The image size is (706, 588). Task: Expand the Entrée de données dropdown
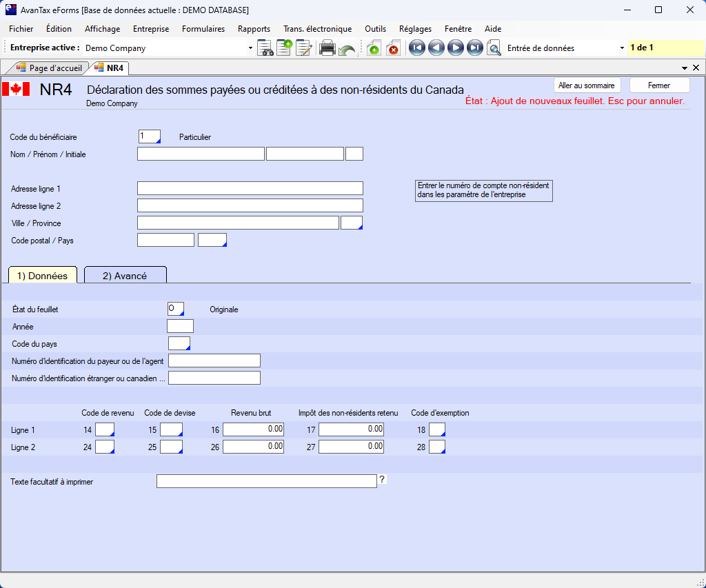click(622, 48)
